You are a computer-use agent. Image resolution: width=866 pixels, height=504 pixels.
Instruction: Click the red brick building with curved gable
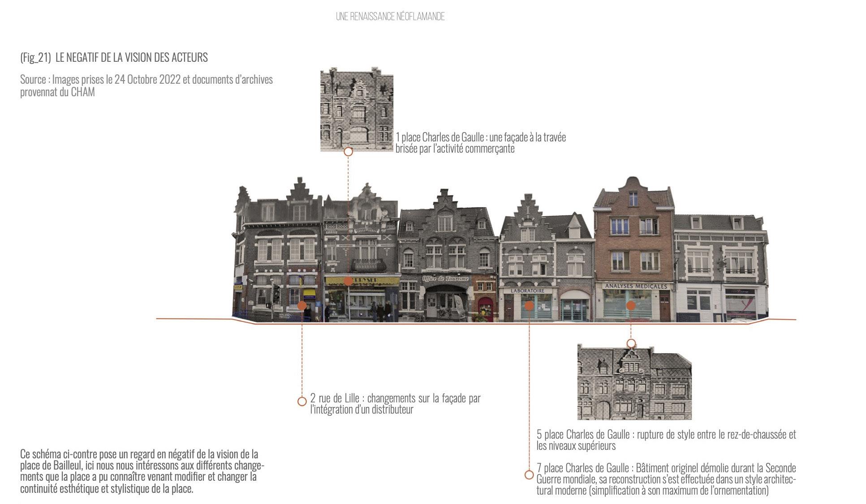633,249
